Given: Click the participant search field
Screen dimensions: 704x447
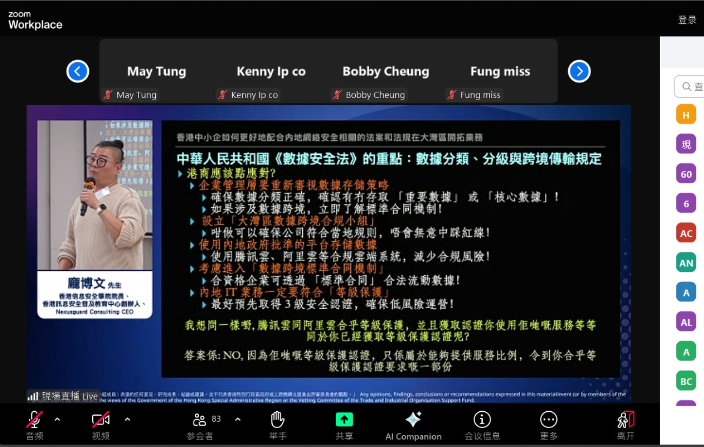Looking at the screenshot, I should click(690, 87).
